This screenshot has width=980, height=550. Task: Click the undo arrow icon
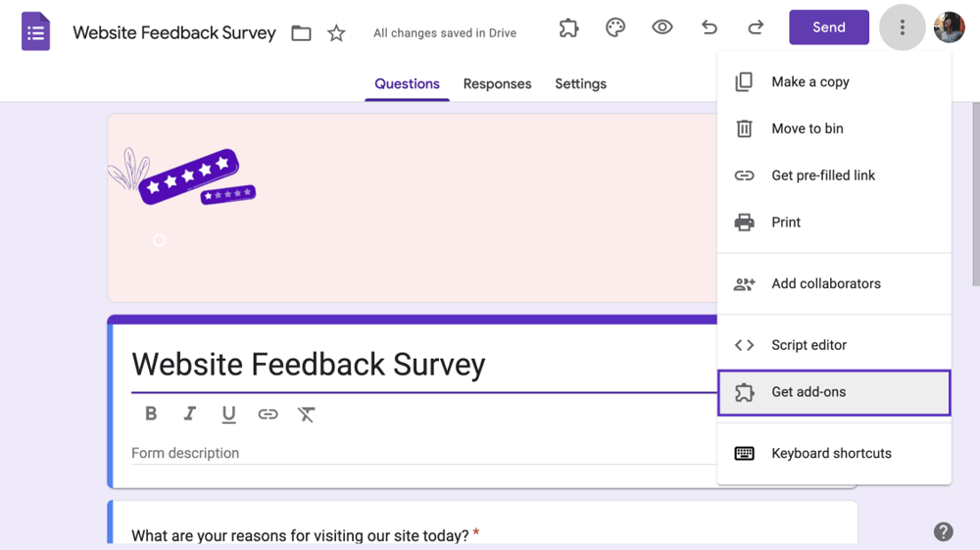tap(710, 27)
